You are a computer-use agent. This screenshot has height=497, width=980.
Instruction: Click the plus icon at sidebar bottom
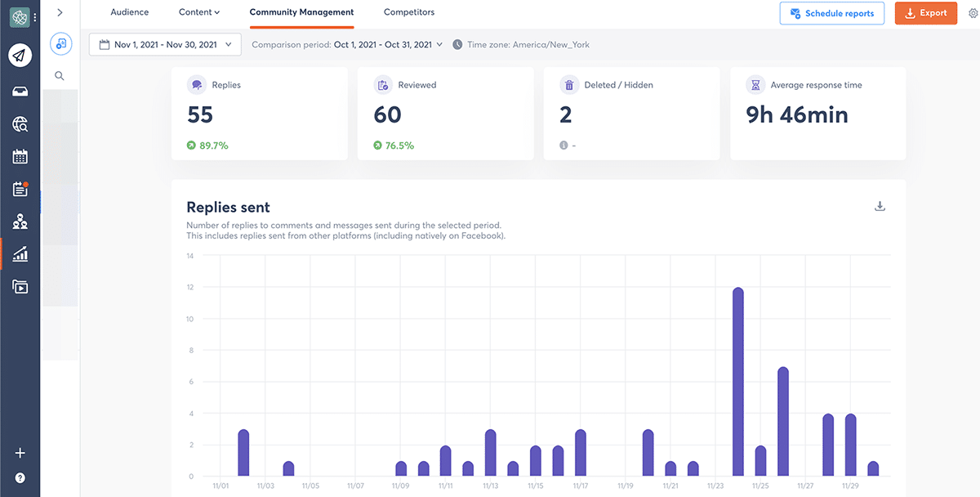20,454
